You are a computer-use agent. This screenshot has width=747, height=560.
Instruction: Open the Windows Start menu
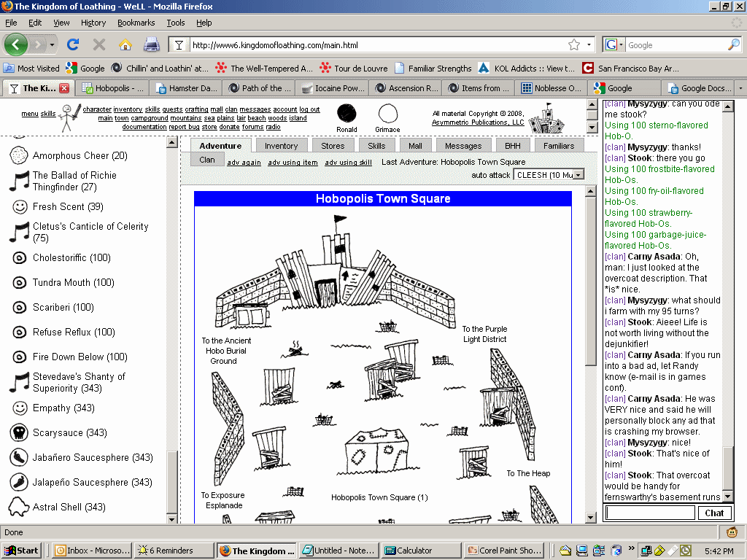click(x=21, y=551)
